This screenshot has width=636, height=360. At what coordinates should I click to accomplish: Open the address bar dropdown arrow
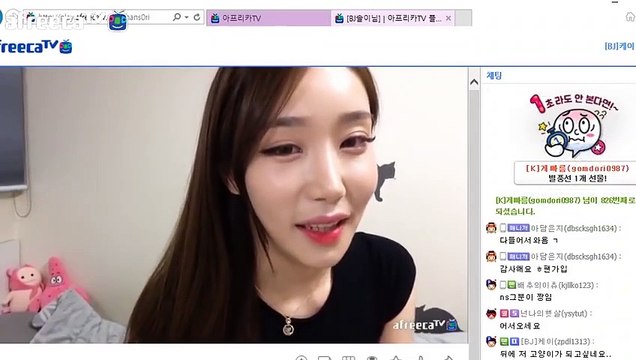click(x=187, y=17)
